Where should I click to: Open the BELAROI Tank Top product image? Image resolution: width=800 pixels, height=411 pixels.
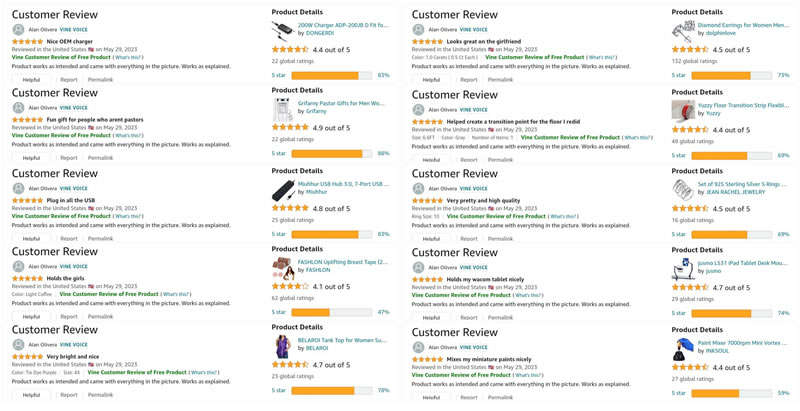(282, 347)
